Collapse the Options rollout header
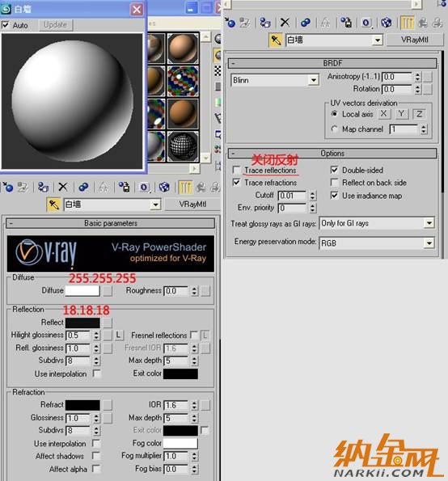448x481 pixels. point(332,153)
